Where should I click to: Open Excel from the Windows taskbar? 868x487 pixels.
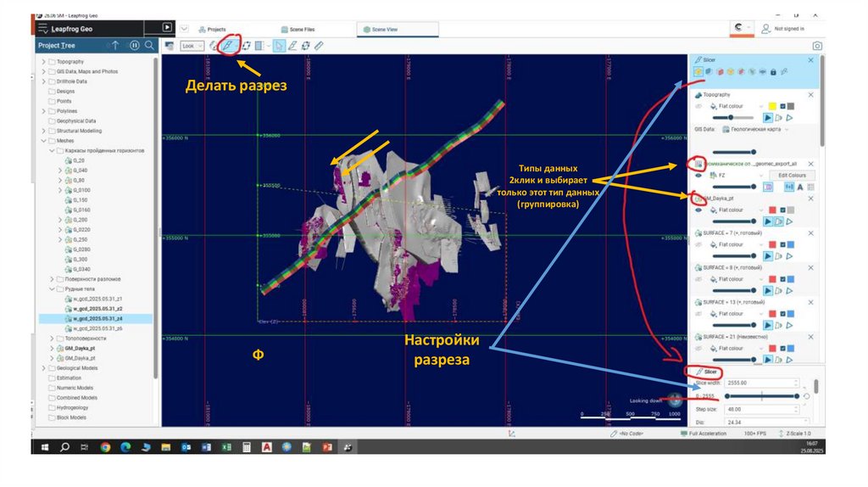click(226, 446)
